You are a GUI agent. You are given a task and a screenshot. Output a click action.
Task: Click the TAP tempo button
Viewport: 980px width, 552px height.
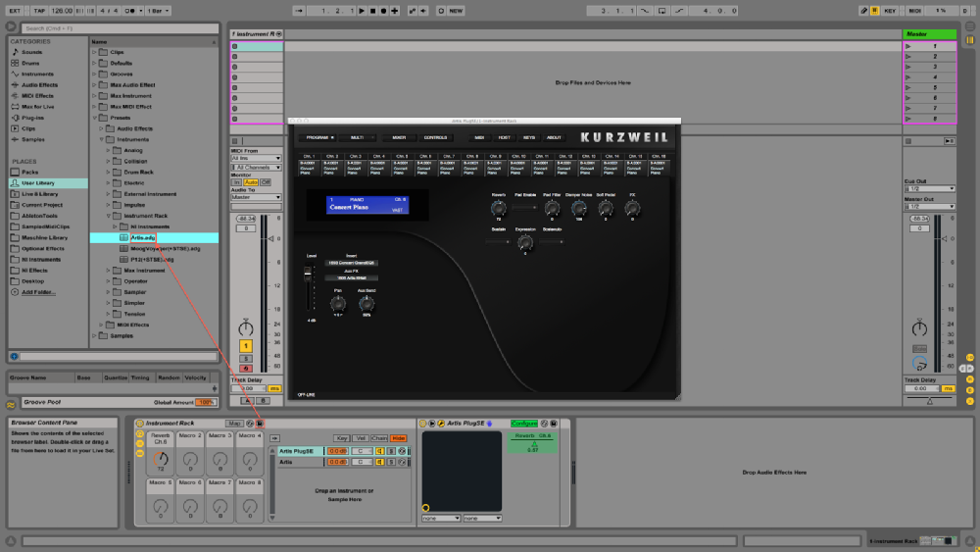pyautogui.click(x=39, y=11)
